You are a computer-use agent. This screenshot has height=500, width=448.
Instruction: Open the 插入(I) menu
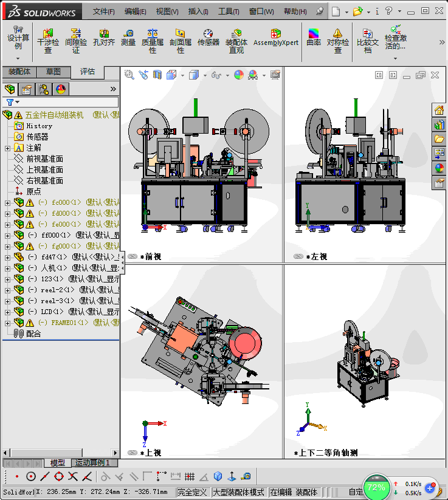pyautogui.click(x=198, y=12)
